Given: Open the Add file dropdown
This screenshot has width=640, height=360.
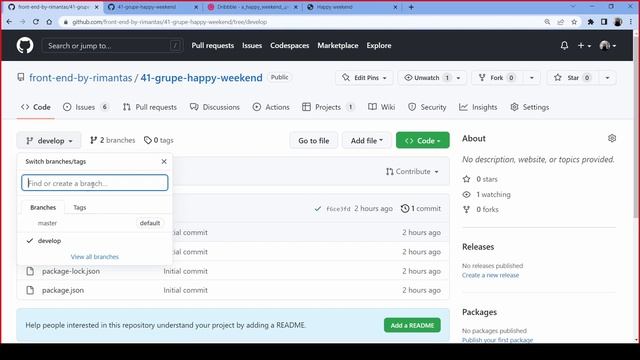Looking at the screenshot, I should point(367,140).
